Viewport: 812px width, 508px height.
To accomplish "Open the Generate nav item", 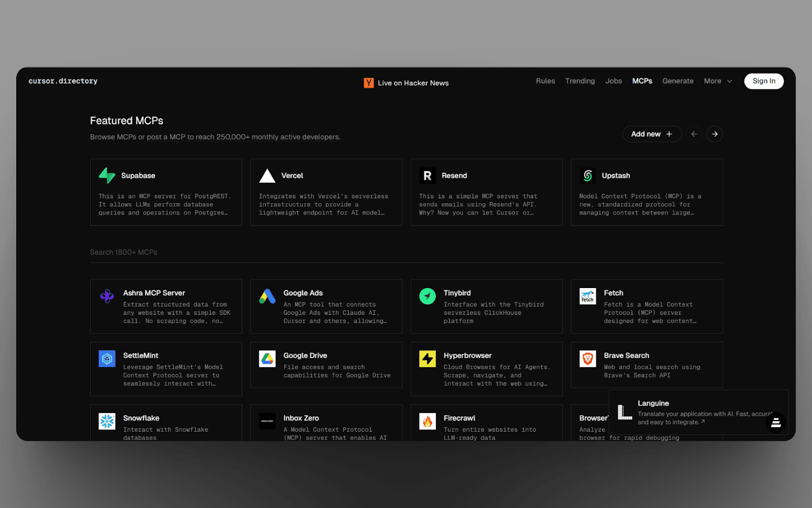I will (678, 81).
